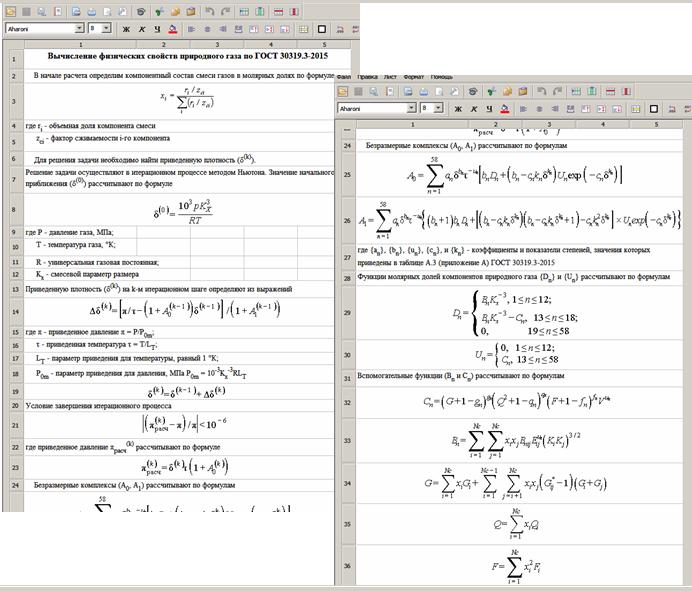Open the Aharoni font dropdown in front window
692x591 pixels.
point(410,108)
